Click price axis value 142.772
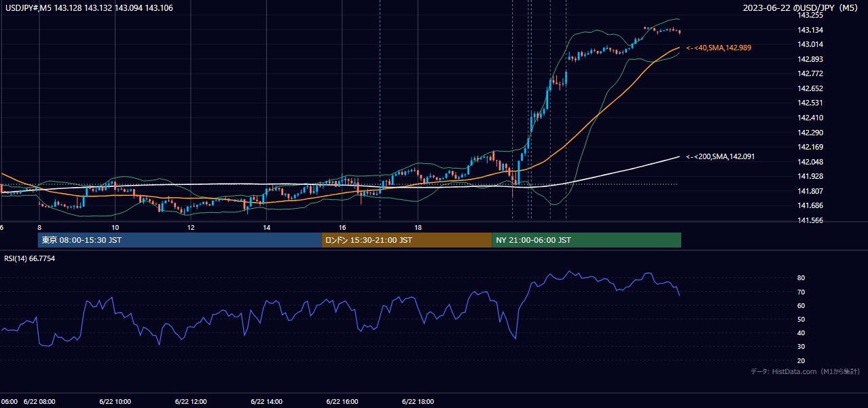The image size is (868, 408). pyautogui.click(x=810, y=73)
